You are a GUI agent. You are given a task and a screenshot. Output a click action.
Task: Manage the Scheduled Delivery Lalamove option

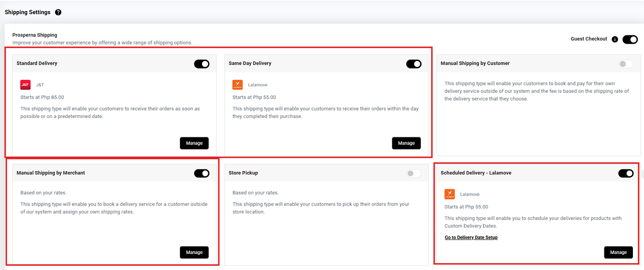[618, 253]
